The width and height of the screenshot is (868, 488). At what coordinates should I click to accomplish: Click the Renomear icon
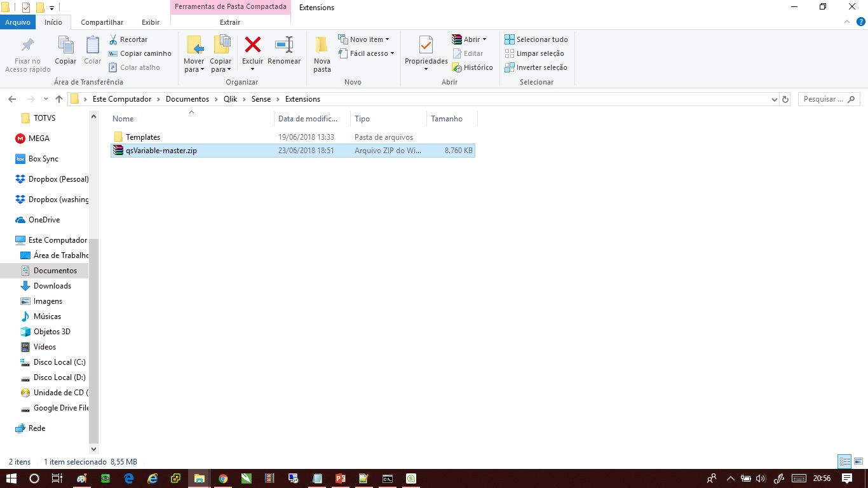[x=284, y=44]
